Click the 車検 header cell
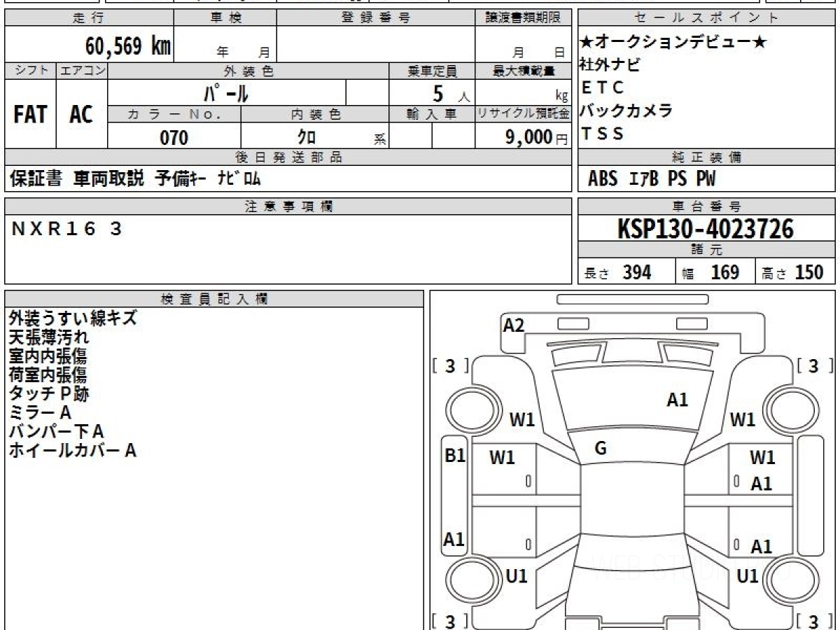 pyautogui.click(x=225, y=18)
